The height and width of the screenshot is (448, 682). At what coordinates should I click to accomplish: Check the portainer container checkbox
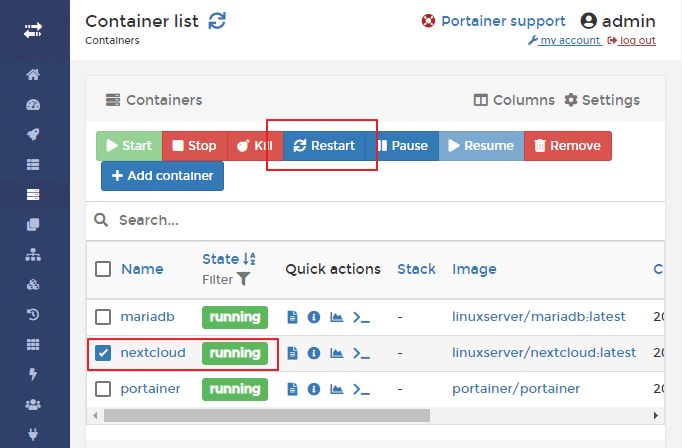click(103, 389)
